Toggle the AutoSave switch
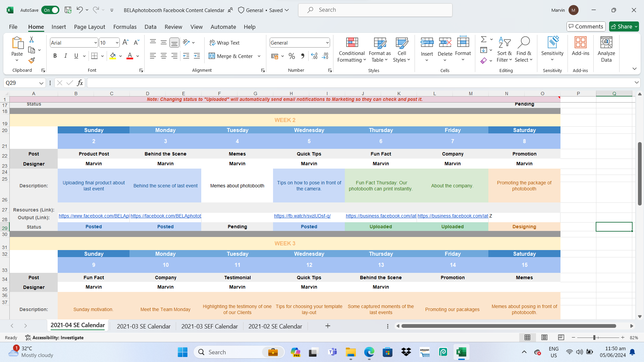 click(50, 10)
